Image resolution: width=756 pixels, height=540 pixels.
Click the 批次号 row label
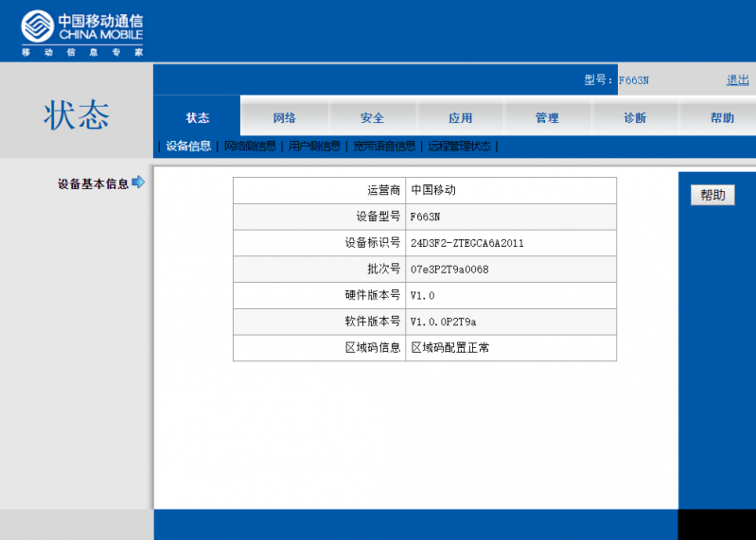[x=384, y=269]
